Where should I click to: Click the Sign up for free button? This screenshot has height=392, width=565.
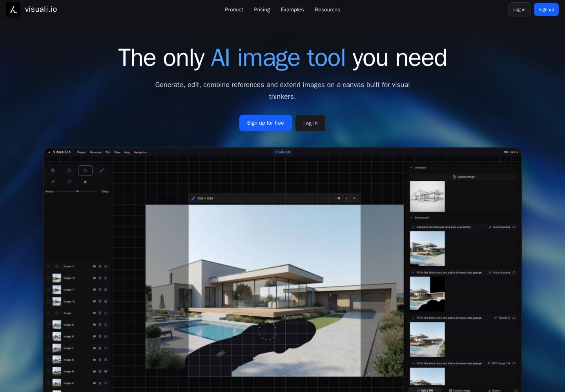pyautogui.click(x=266, y=123)
